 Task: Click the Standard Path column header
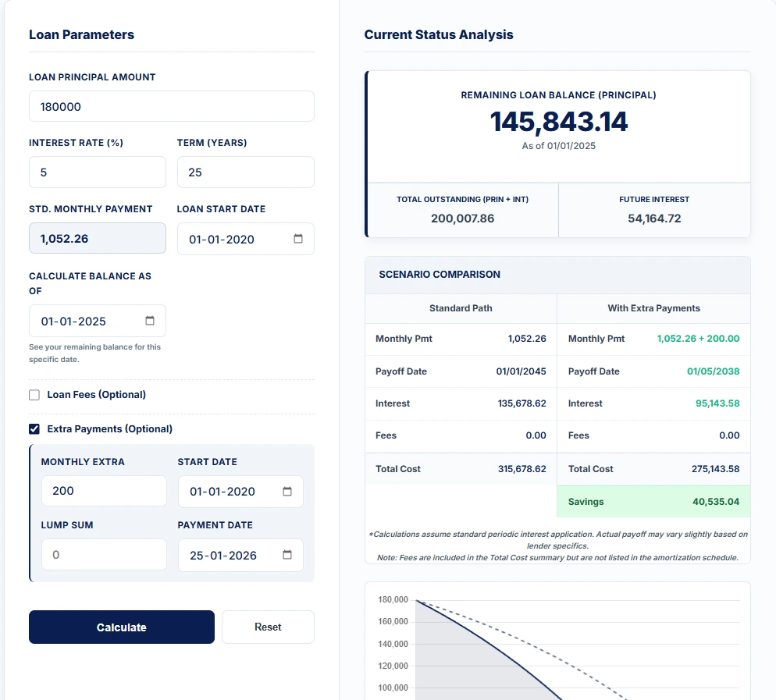tap(460, 307)
